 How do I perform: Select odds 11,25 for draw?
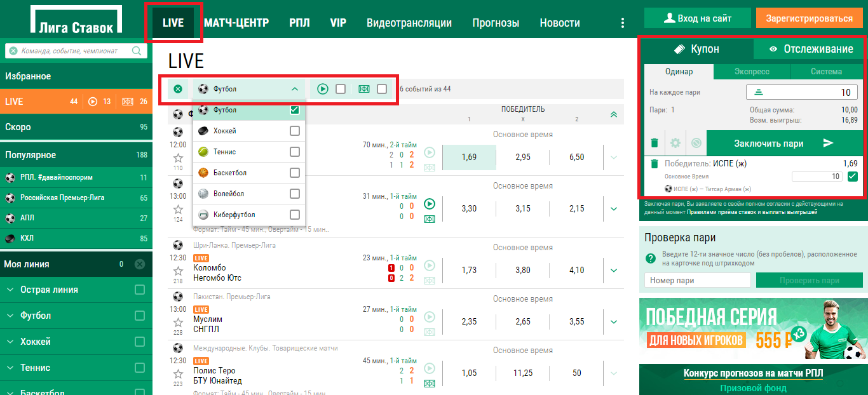point(523,373)
